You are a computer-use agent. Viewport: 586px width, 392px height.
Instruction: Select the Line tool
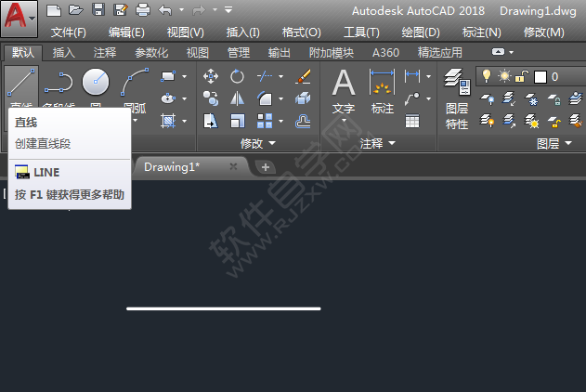(x=21, y=83)
